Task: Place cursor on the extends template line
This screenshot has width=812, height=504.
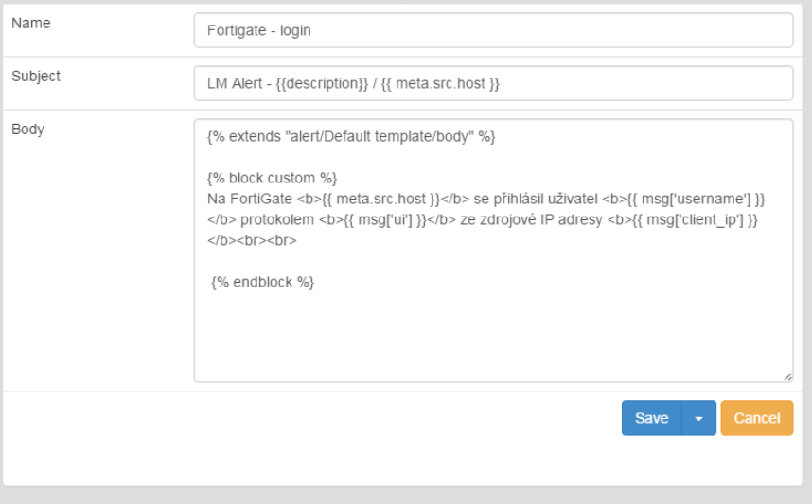Action: point(350,136)
